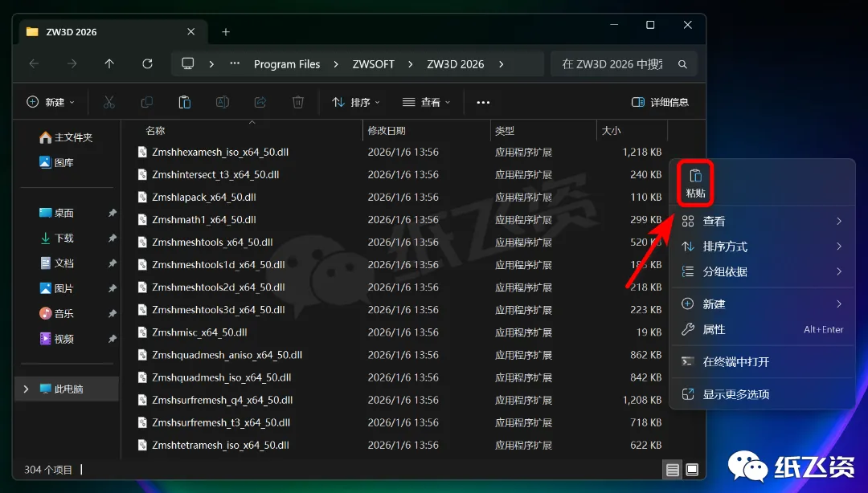Expand the chevron after the PC icon
Viewport: 868px width, 493px height.
point(211,64)
